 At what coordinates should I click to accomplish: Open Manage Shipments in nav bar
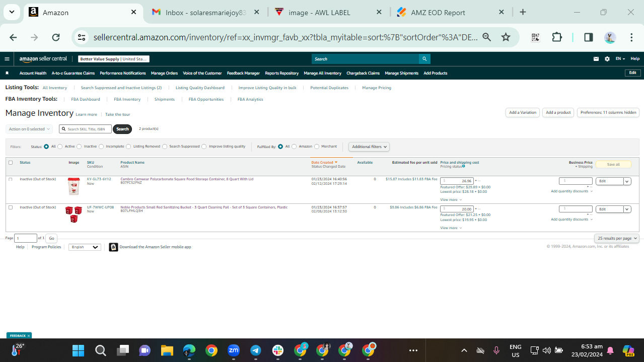point(401,73)
